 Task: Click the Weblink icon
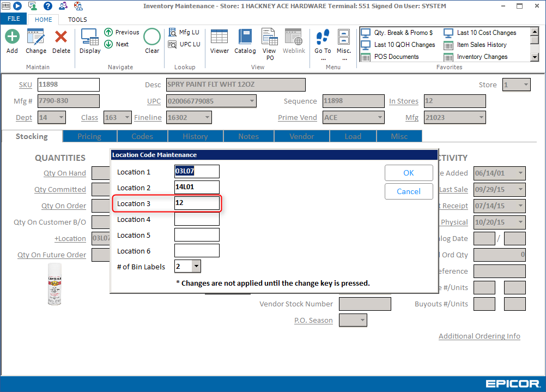[294, 37]
